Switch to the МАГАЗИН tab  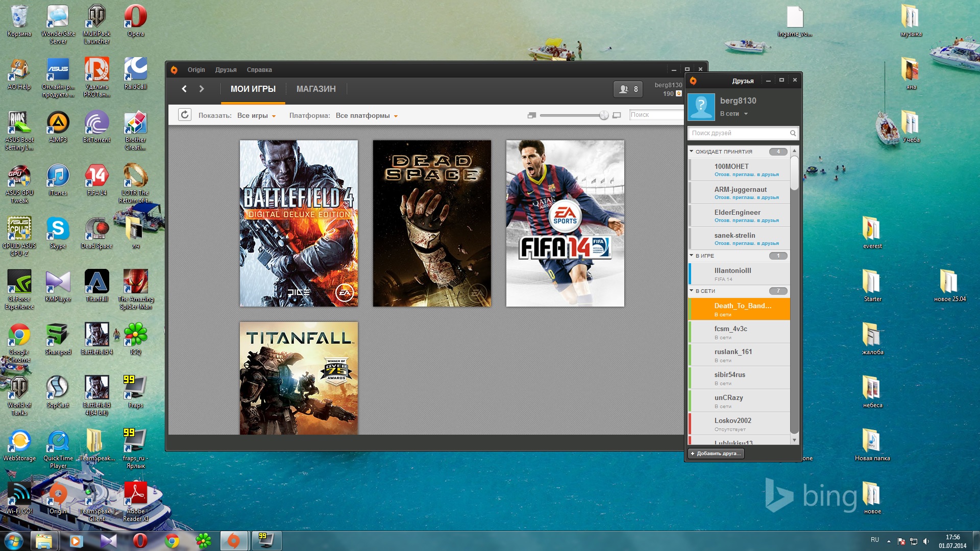pos(316,89)
